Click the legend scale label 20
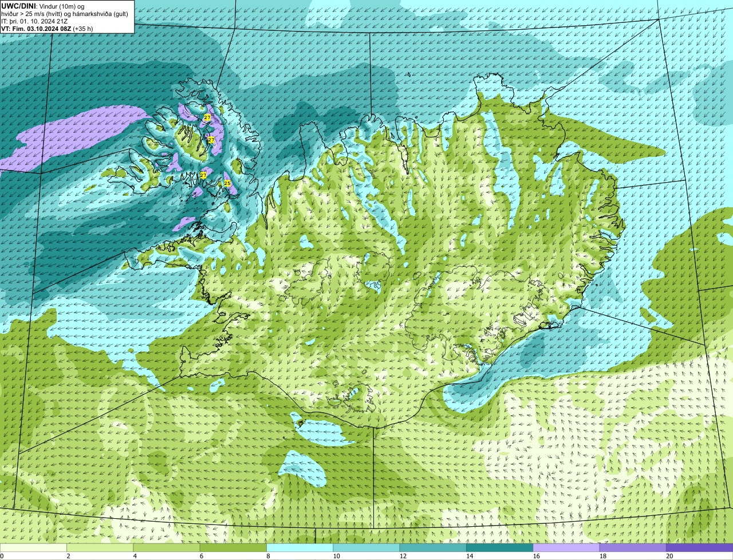Viewport: 733px width, 560px height. click(x=669, y=556)
